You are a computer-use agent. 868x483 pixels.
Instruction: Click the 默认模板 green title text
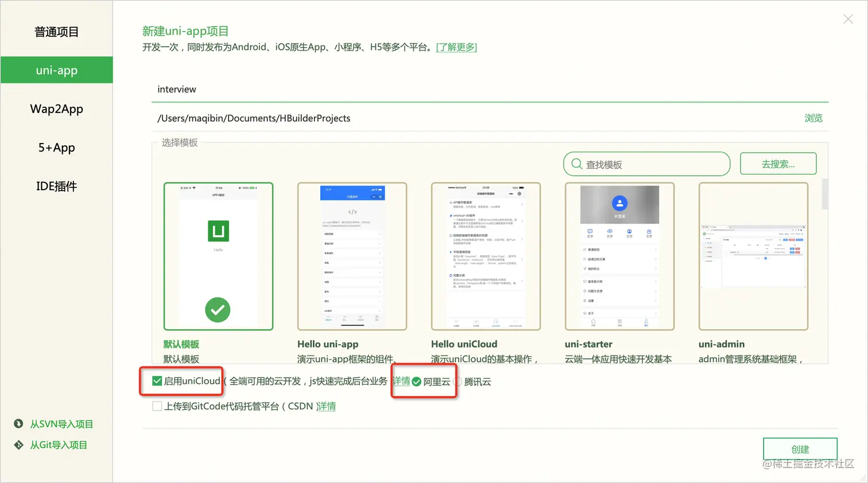click(x=181, y=344)
